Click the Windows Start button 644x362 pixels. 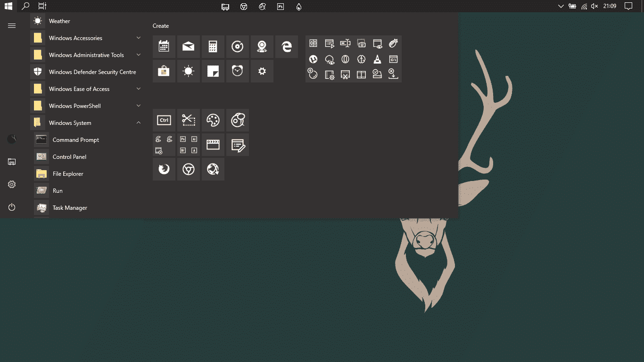[8, 6]
